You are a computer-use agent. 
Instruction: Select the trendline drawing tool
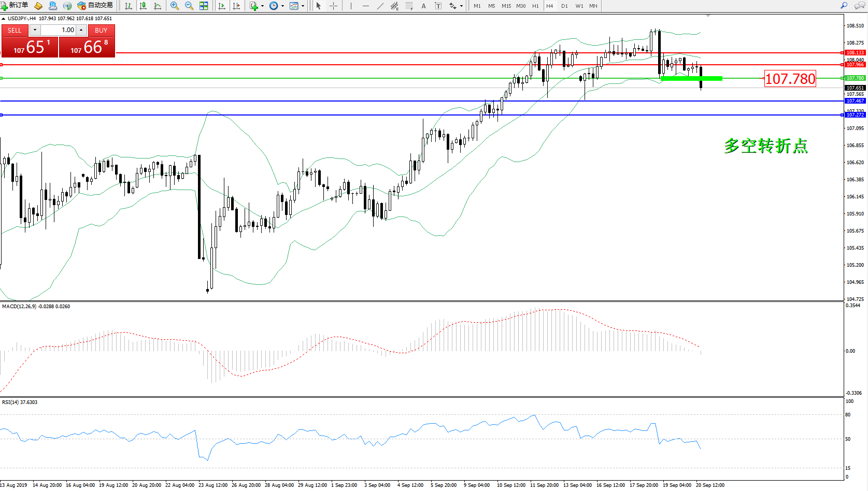click(380, 6)
